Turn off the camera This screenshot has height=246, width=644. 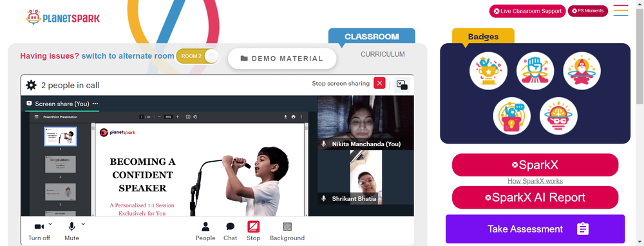(39, 231)
